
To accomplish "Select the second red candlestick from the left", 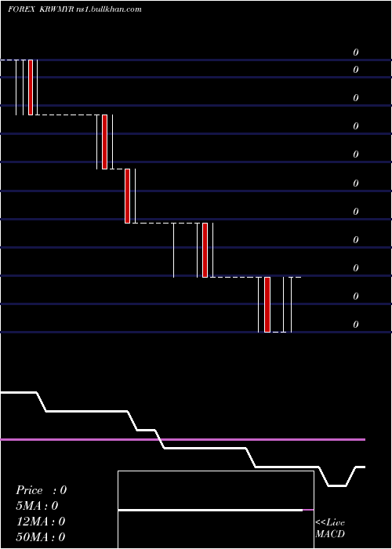I will 104,142.
